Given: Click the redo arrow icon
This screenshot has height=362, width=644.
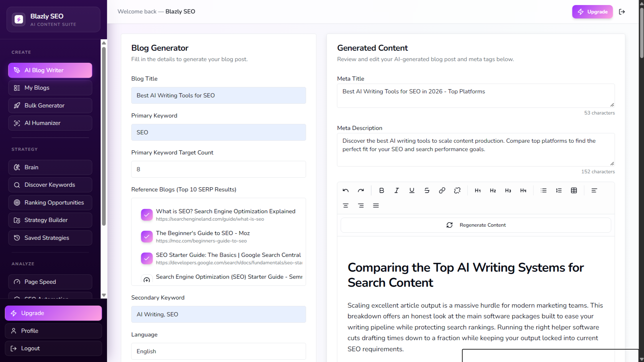Looking at the screenshot, I should coord(361,190).
